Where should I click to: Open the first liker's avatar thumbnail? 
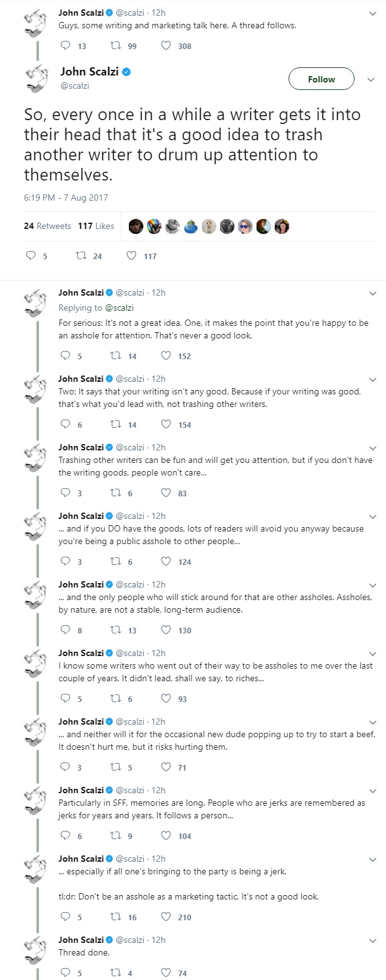136,226
